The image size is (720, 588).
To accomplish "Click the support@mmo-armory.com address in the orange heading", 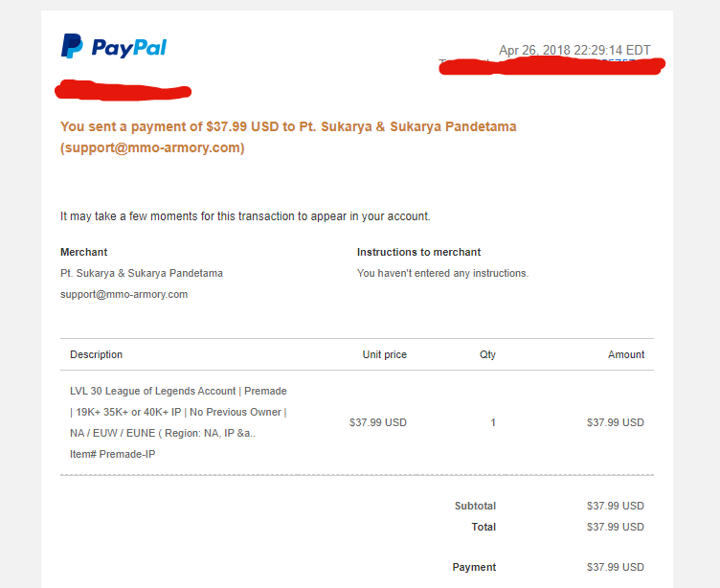I will pyautogui.click(x=152, y=147).
